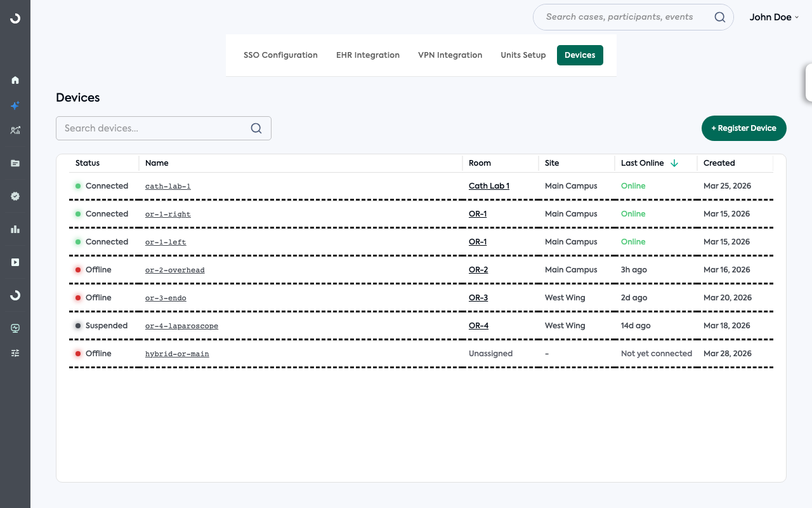Image resolution: width=812 pixels, height=508 pixels.
Task: Open the Home icon in sidebar
Action: (x=15, y=80)
